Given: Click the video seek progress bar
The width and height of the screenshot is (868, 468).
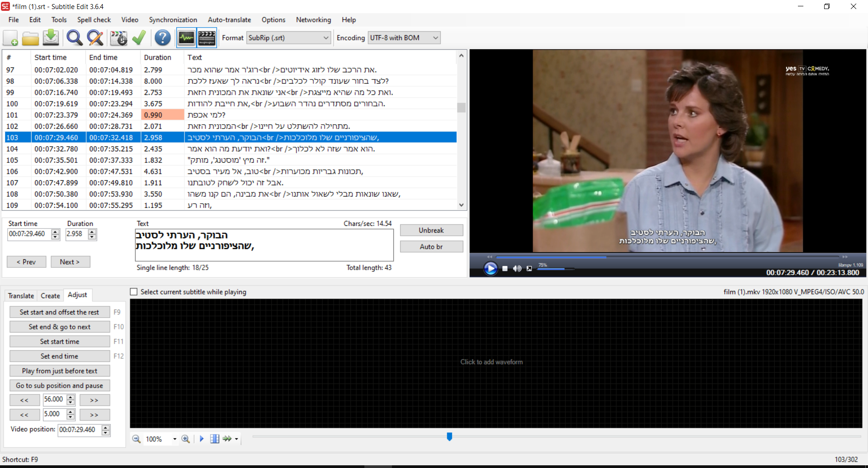Looking at the screenshot, I should pyautogui.click(x=667, y=257).
